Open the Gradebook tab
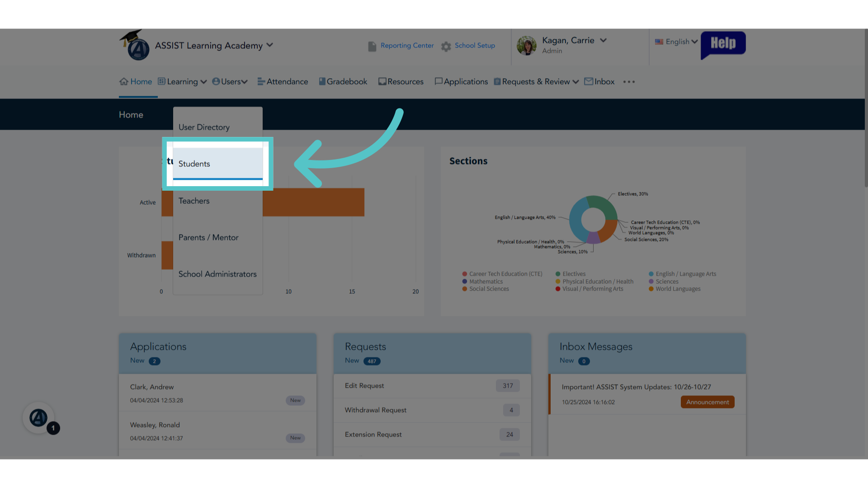 (343, 82)
